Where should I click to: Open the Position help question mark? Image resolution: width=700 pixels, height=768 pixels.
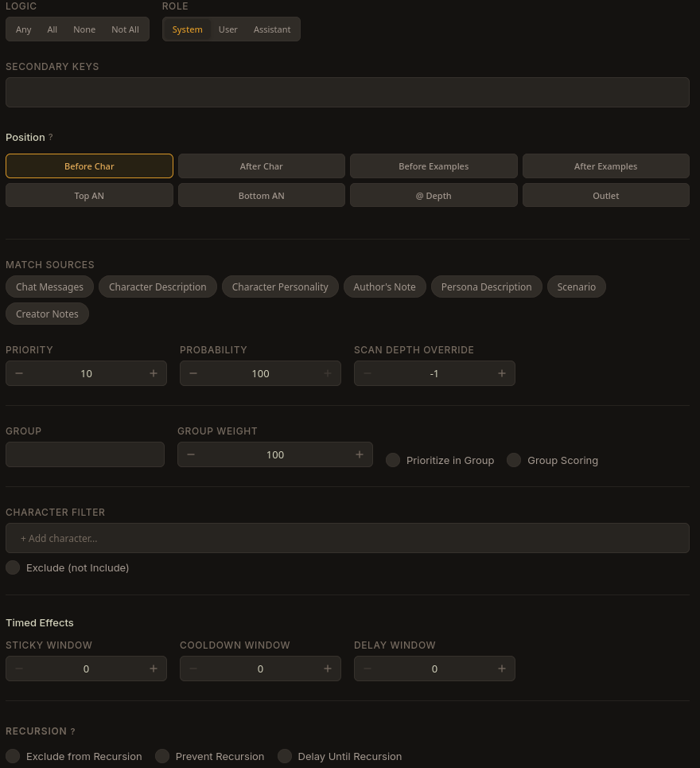(x=50, y=137)
